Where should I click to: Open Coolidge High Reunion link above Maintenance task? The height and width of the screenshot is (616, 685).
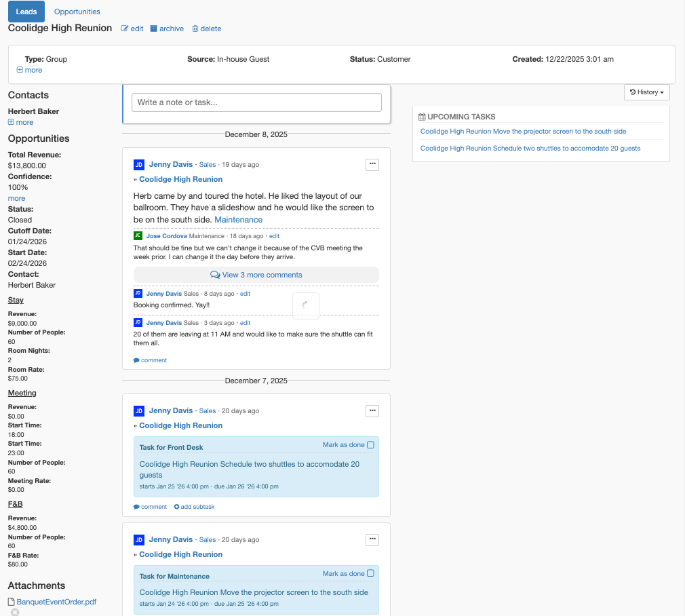coord(181,554)
